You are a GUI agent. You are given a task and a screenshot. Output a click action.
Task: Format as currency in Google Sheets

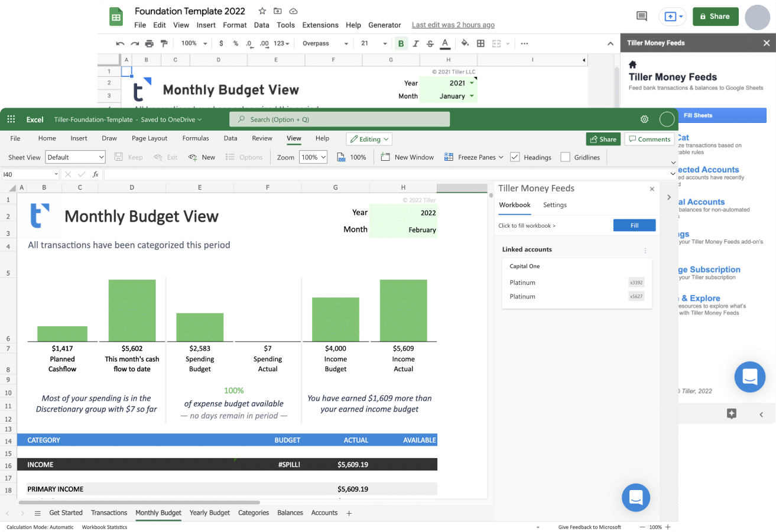(x=221, y=43)
